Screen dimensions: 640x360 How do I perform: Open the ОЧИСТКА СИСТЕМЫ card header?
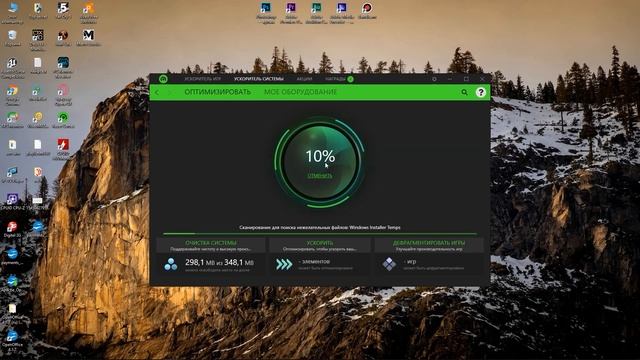211,245
